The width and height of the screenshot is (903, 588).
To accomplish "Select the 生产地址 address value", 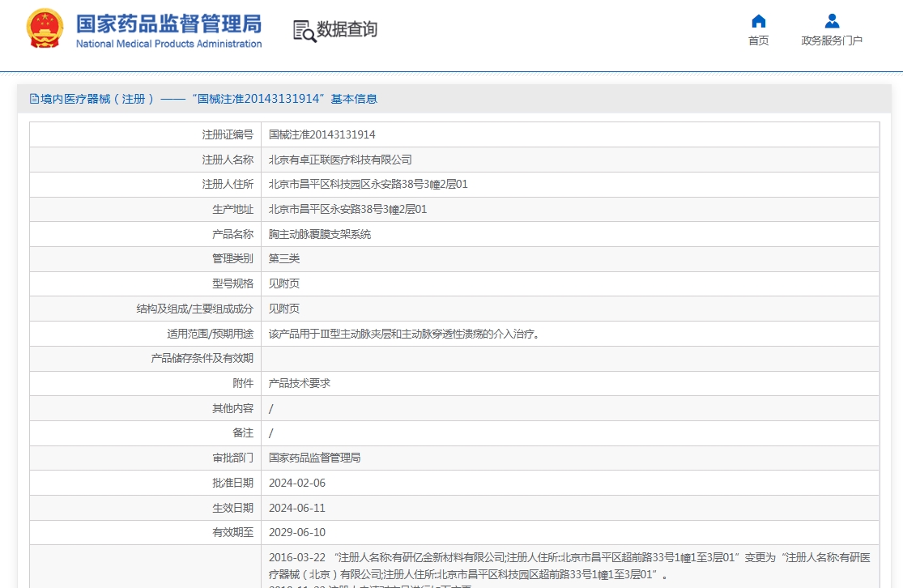I will click(348, 210).
